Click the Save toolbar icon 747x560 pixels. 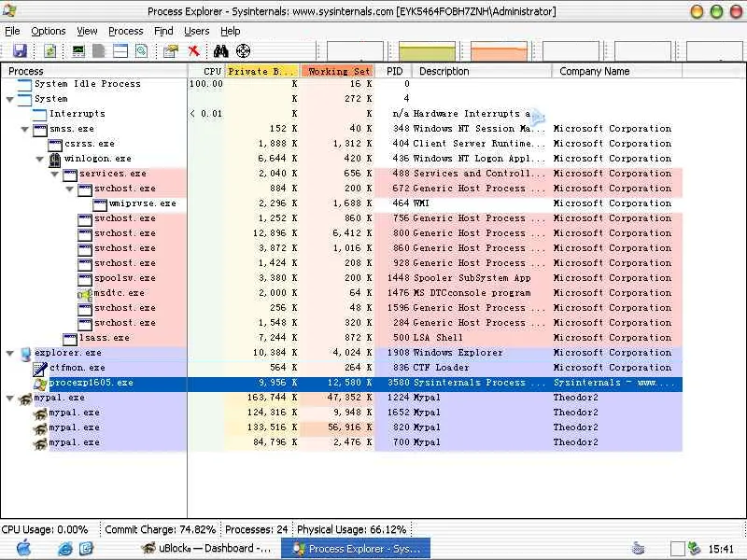[x=20, y=50]
